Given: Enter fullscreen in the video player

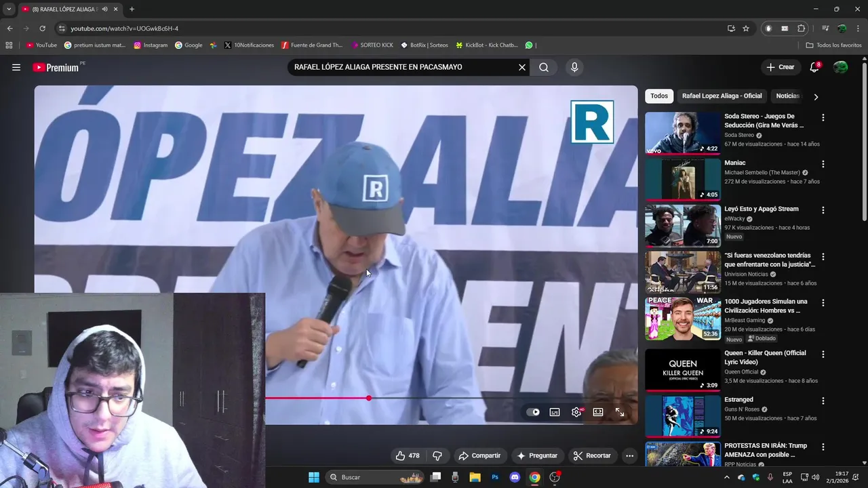Looking at the screenshot, I should pyautogui.click(x=620, y=412).
